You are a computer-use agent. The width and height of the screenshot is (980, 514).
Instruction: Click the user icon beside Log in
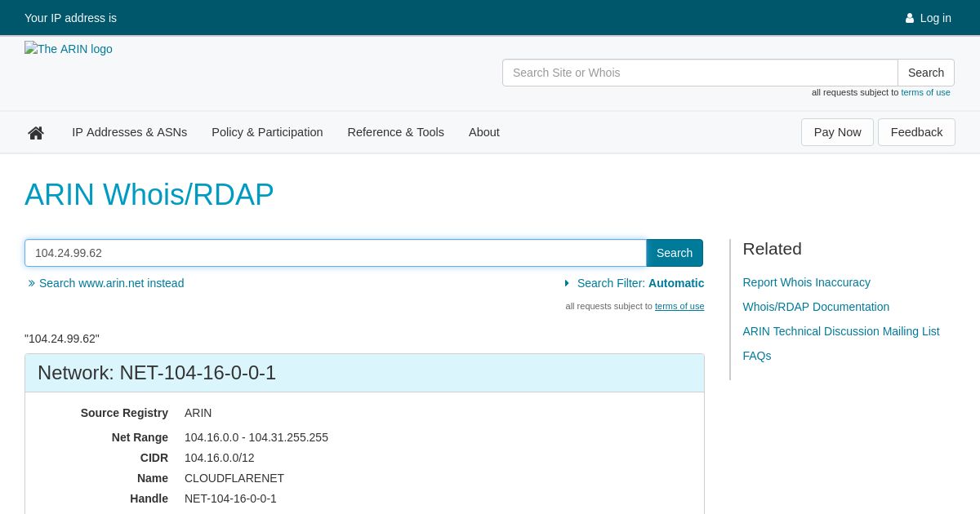coord(910,18)
